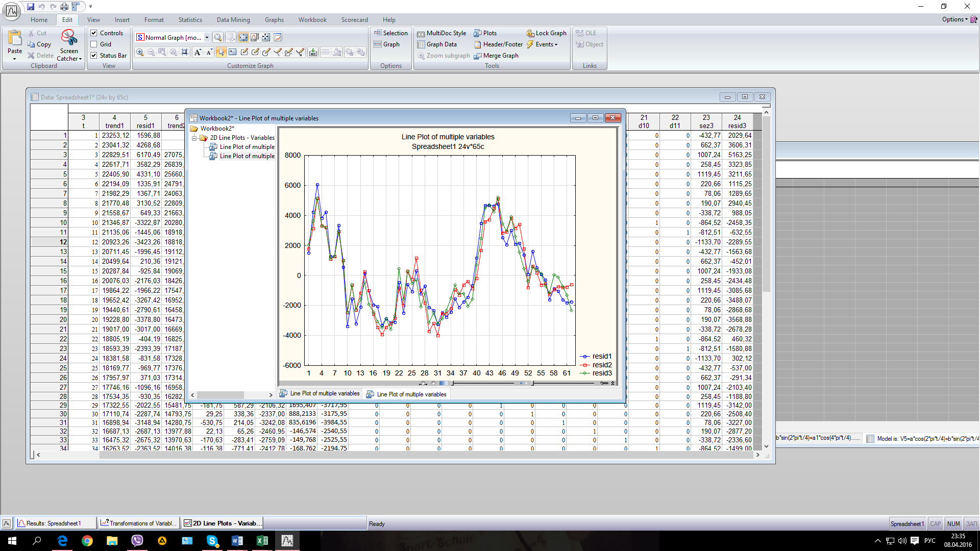Open the Normal Graph style dropdown
The width and height of the screenshot is (980, 551).
tap(207, 37)
